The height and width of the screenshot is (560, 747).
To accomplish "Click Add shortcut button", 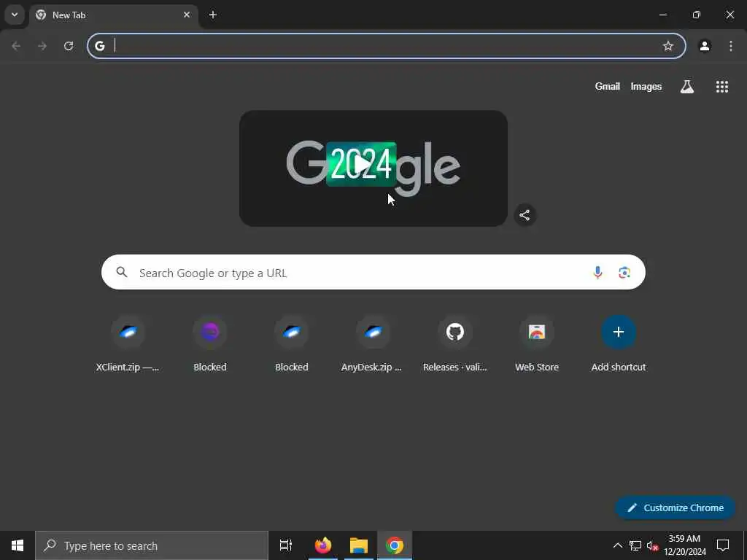I will [619, 344].
